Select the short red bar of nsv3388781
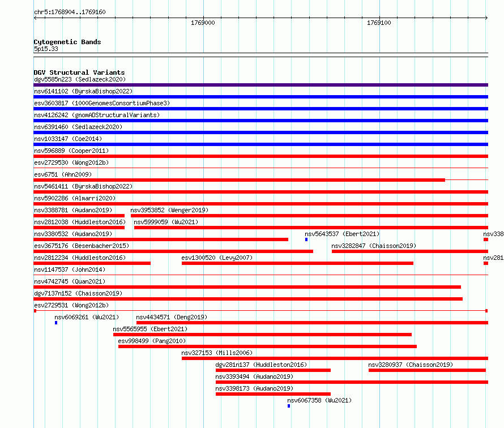The width and height of the screenshot is (504, 428). [x=79, y=216]
